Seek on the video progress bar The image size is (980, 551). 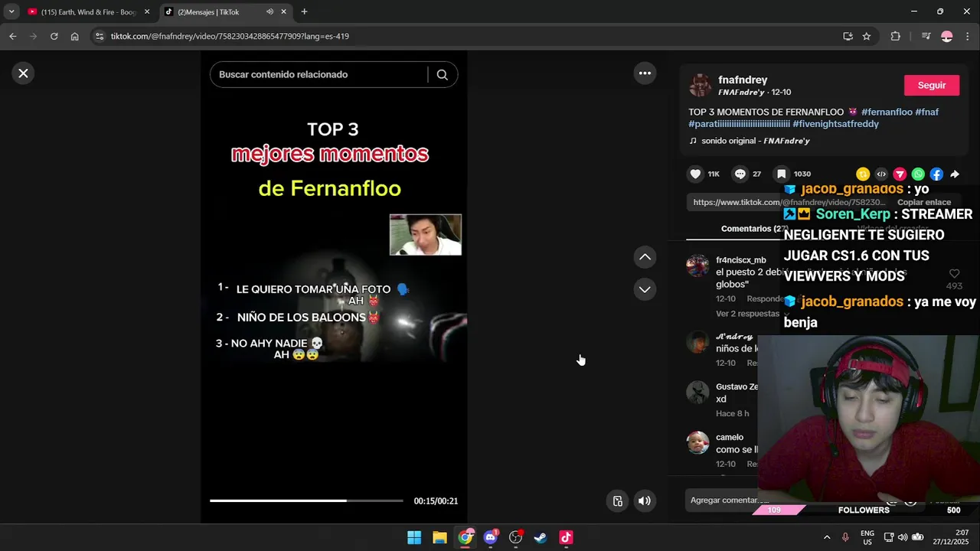click(306, 500)
